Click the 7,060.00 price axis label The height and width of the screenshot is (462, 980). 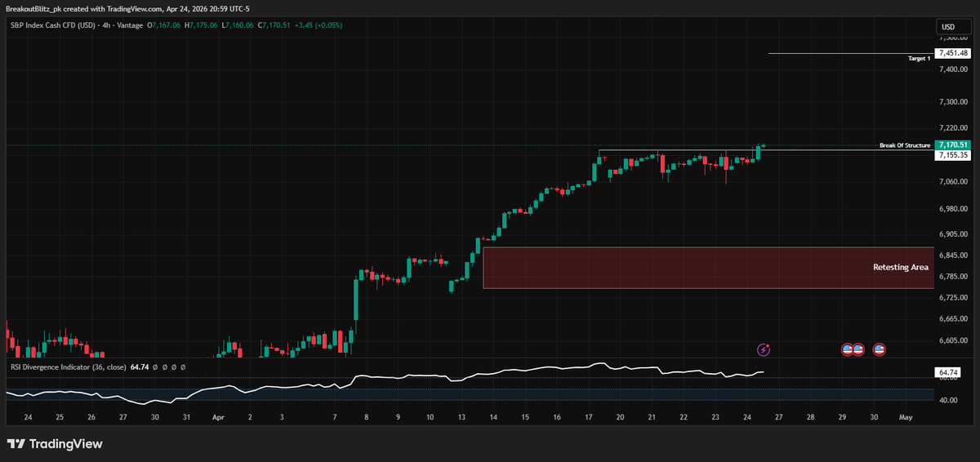point(952,182)
